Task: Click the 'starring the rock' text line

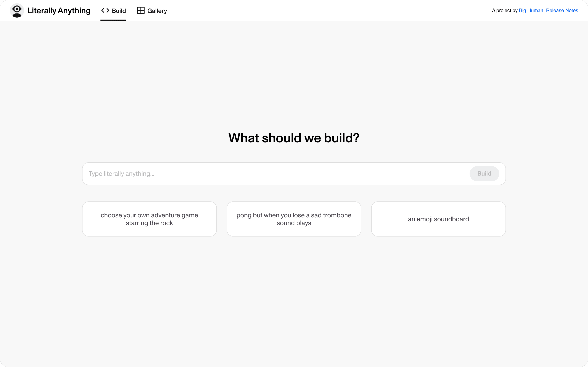Action: point(149,223)
